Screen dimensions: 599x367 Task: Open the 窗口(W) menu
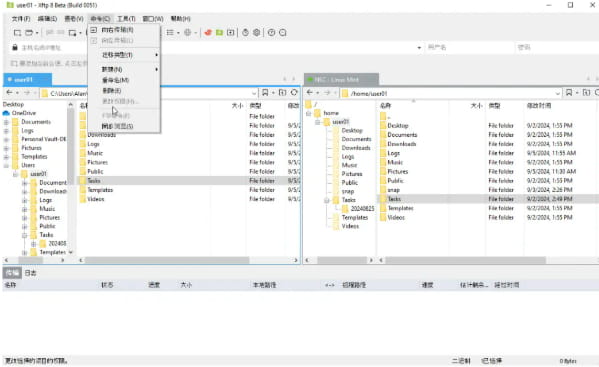click(153, 19)
